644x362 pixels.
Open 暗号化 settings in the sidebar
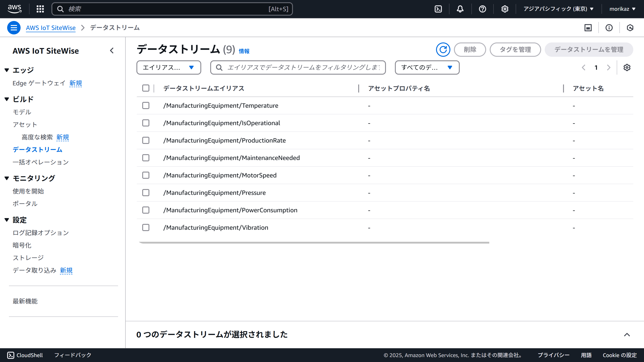[22, 245]
